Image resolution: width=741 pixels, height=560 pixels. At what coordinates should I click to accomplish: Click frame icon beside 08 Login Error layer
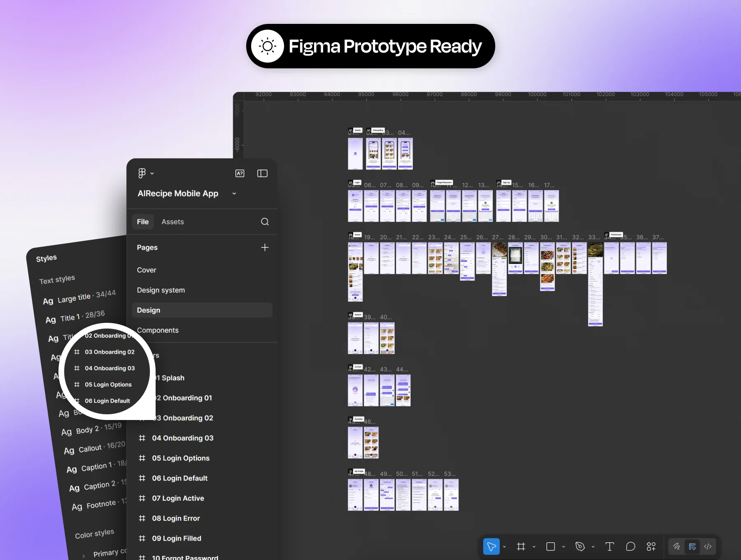142,518
